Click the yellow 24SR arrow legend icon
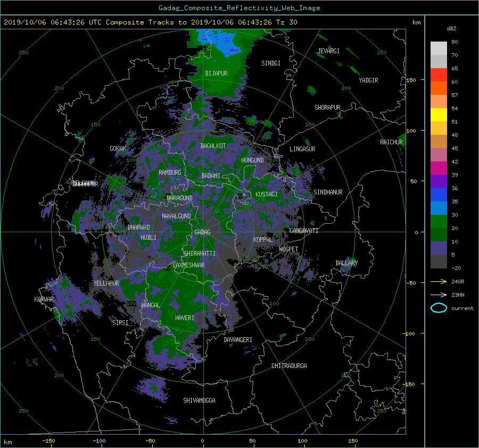The height and width of the screenshot is (448, 479). pyautogui.click(x=439, y=281)
